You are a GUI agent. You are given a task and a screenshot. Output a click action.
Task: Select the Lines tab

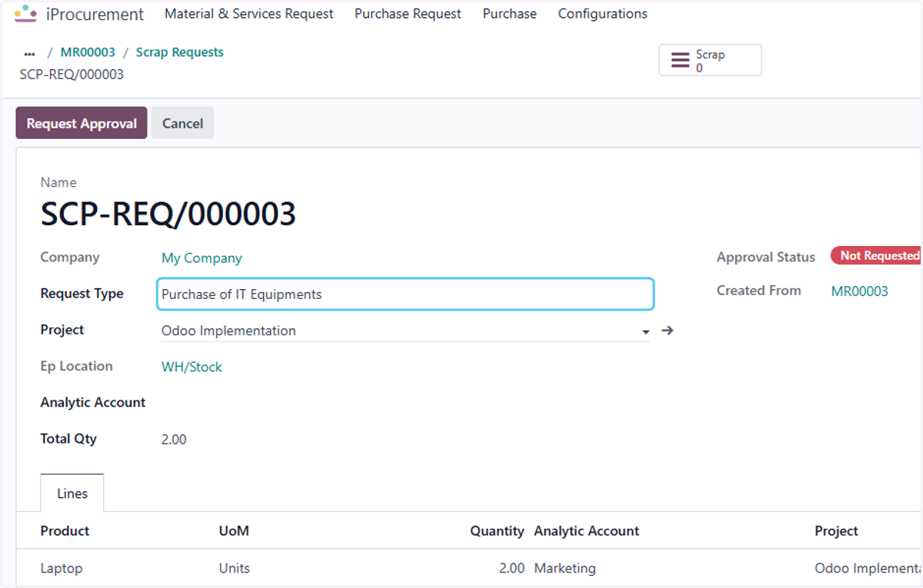pyautogui.click(x=72, y=493)
